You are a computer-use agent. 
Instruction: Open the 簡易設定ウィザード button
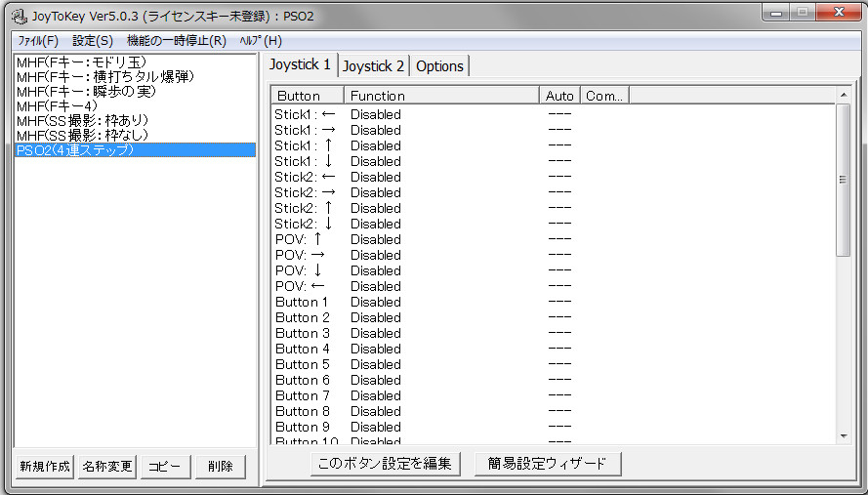click(547, 464)
